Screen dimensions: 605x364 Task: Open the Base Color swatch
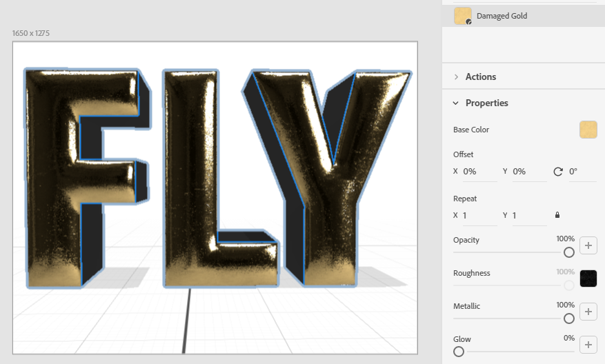coord(588,130)
